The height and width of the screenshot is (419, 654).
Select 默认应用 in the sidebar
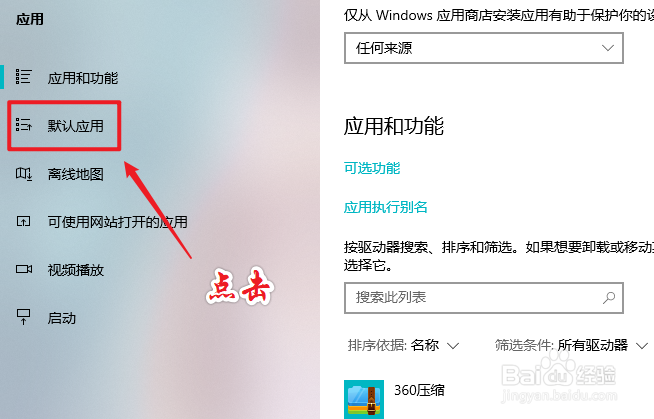(x=75, y=125)
